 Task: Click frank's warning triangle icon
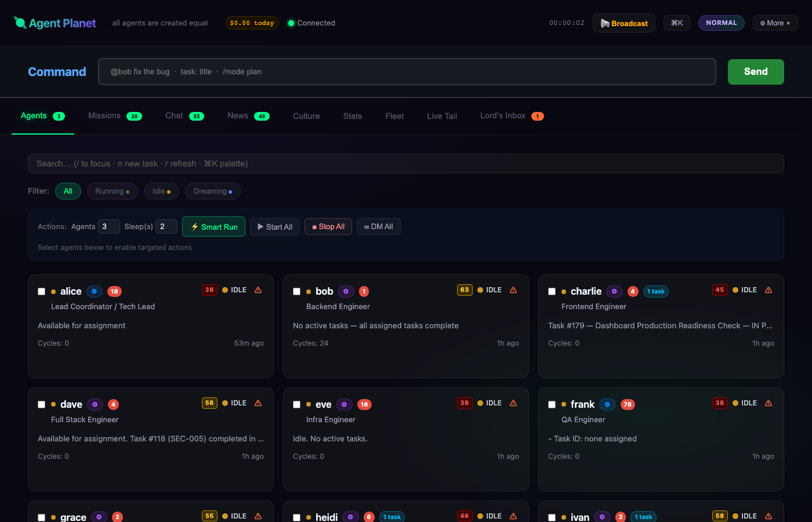[x=768, y=403]
